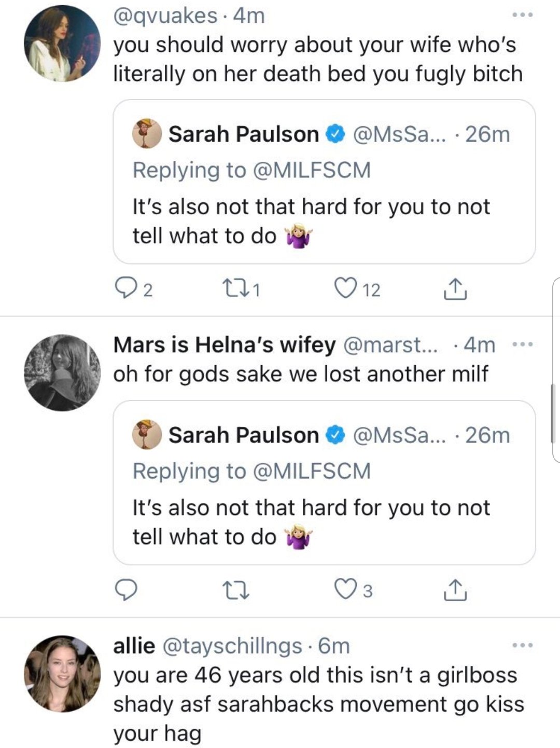Open @tayschillngs profile handle
The height and width of the screenshot is (748, 560).
tap(232, 646)
